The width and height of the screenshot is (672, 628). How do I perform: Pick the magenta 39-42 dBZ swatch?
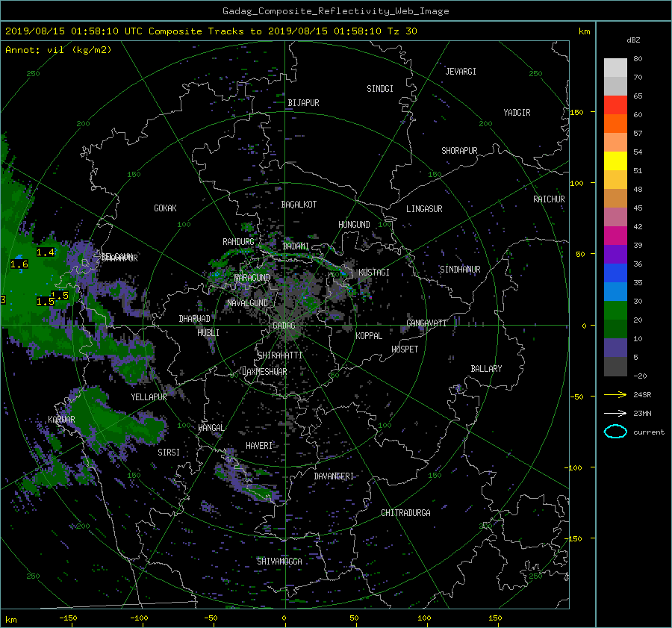coord(615,235)
